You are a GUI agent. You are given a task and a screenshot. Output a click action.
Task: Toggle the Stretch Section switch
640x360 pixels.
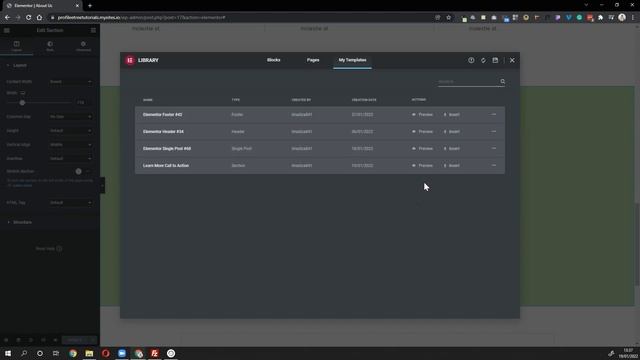click(83, 171)
